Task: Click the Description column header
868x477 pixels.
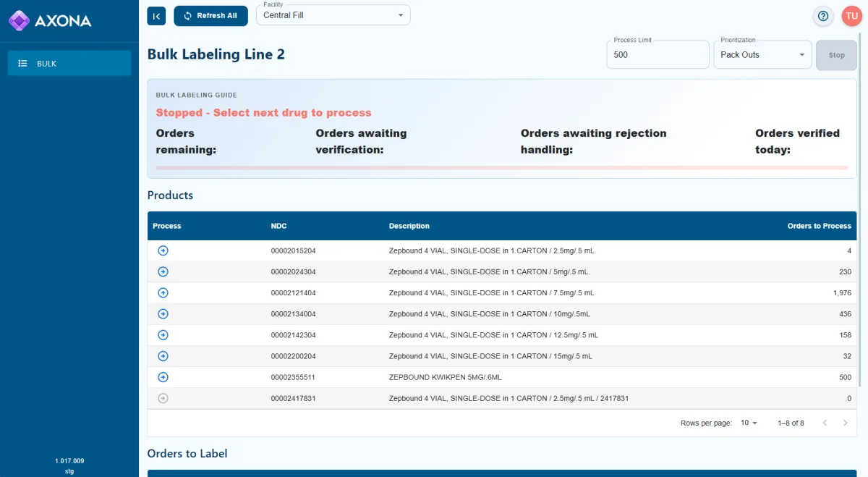Action: click(409, 226)
